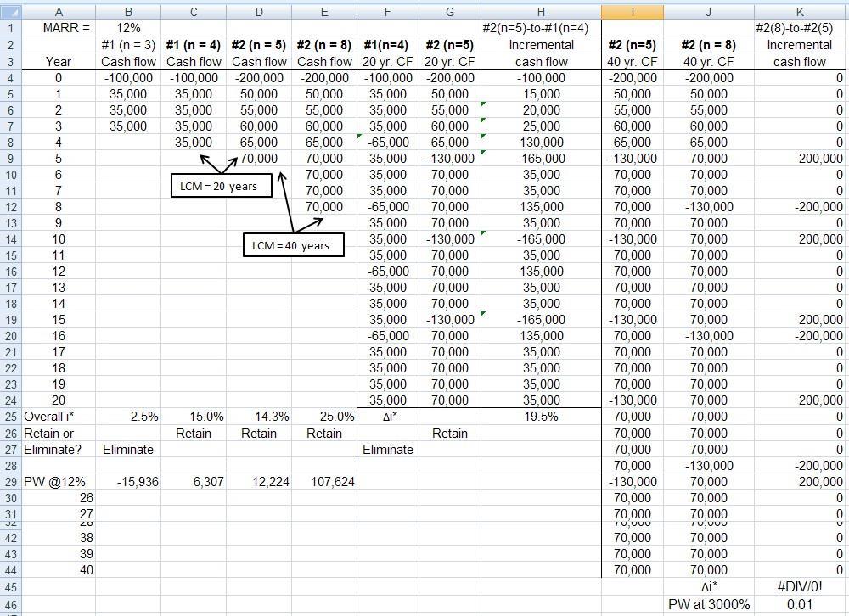Click the 'Overall i*' label cell
Viewport: 849px width, 616px height.
tap(59, 417)
